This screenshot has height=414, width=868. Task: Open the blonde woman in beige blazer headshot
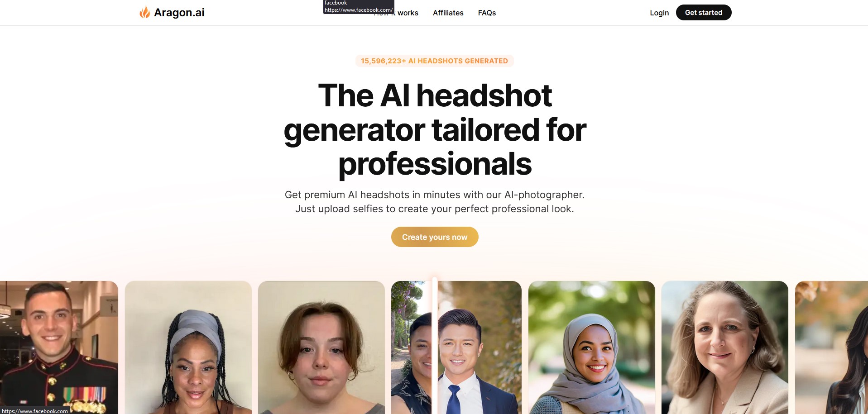click(x=724, y=347)
